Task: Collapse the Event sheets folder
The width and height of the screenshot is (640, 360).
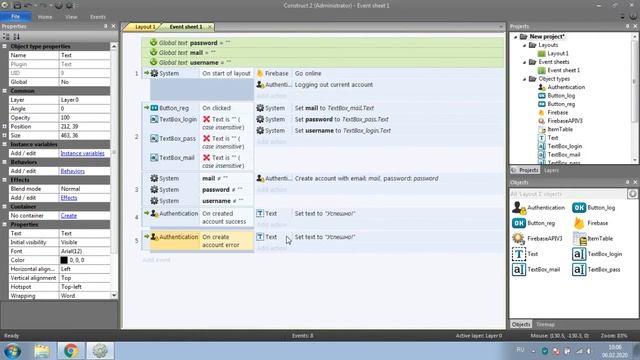Action: (x=525, y=62)
